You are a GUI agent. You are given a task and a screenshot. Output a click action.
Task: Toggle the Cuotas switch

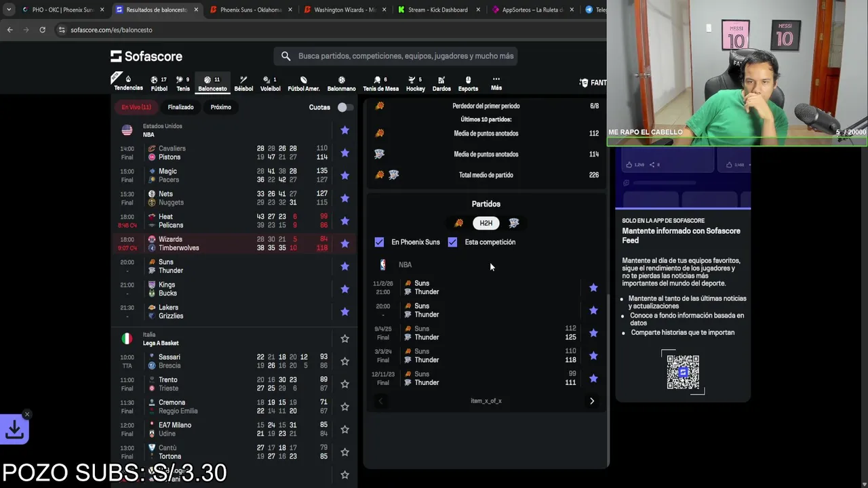point(344,107)
